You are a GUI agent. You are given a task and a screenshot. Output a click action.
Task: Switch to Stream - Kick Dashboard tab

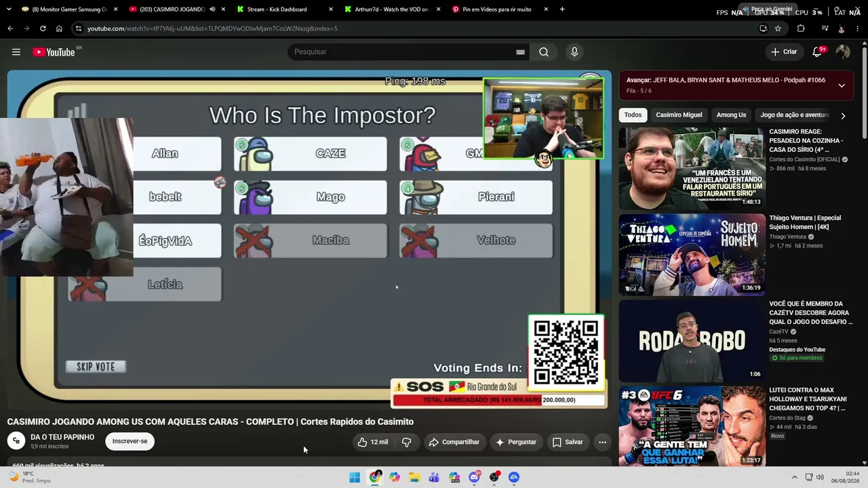[284, 9]
